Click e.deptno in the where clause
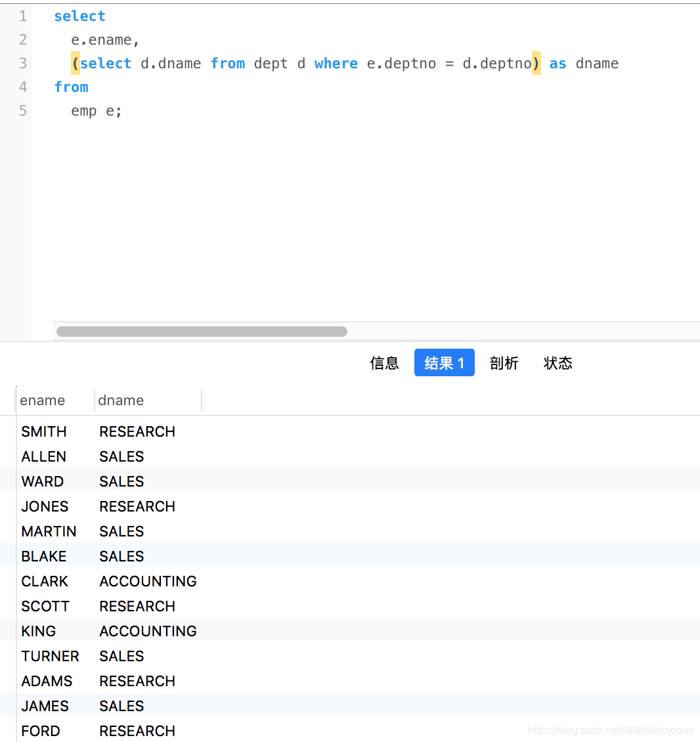Image resolution: width=700 pixels, height=742 pixels. pyautogui.click(x=401, y=64)
